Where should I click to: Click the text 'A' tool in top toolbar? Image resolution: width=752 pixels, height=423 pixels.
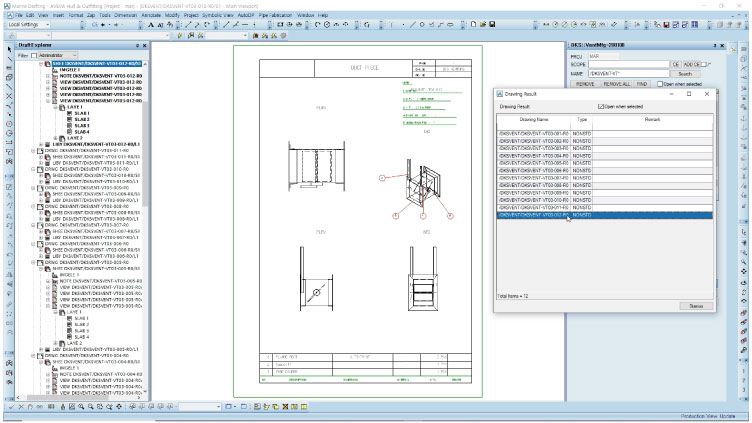pos(151,25)
